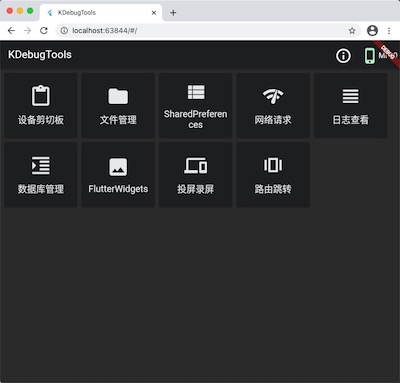Image resolution: width=400 pixels, height=383 pixels.
Task: Open the 数据库管理 database manager tile
Action: point(41,175)
